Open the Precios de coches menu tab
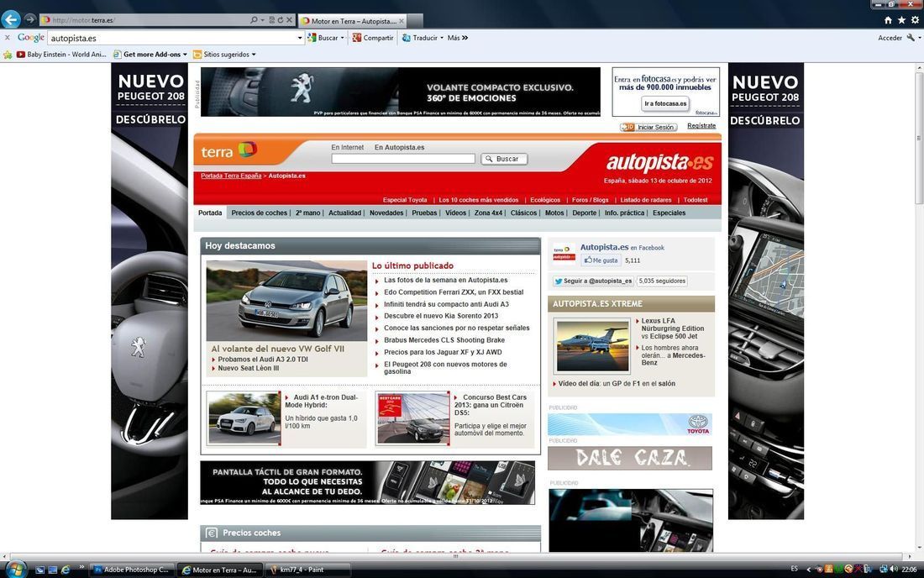 pos(260,213)
